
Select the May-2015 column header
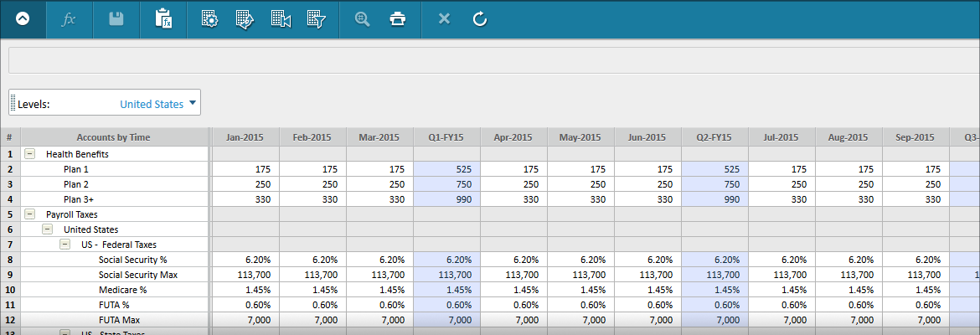pos(580,137)
